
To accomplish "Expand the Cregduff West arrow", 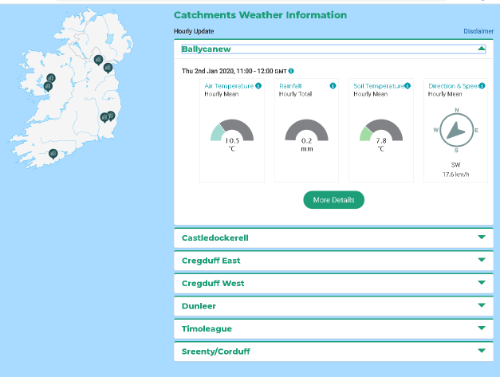I will [481, 282].
